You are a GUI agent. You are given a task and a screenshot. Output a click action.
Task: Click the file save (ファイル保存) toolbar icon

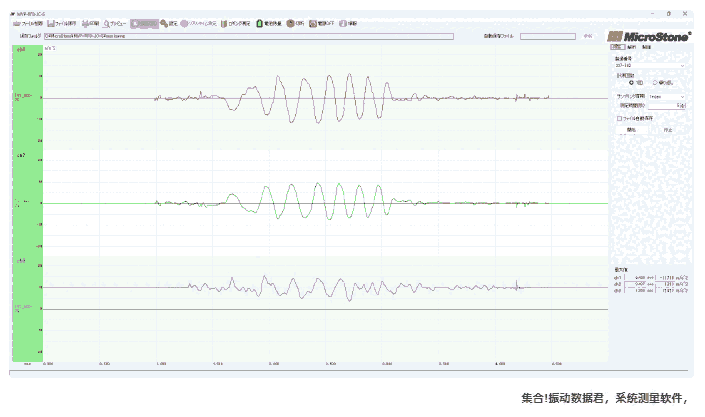tap(50, 23)
